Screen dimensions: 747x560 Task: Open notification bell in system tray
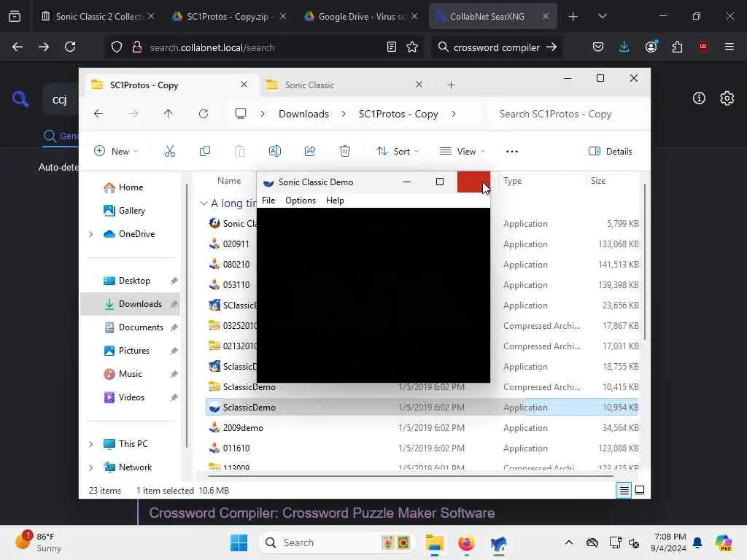[x=697, y=542]
